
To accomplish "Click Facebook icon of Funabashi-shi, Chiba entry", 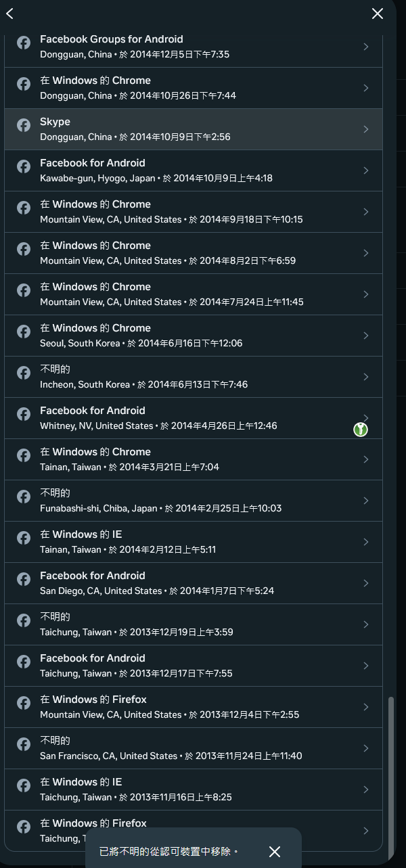I will [24, 497].
